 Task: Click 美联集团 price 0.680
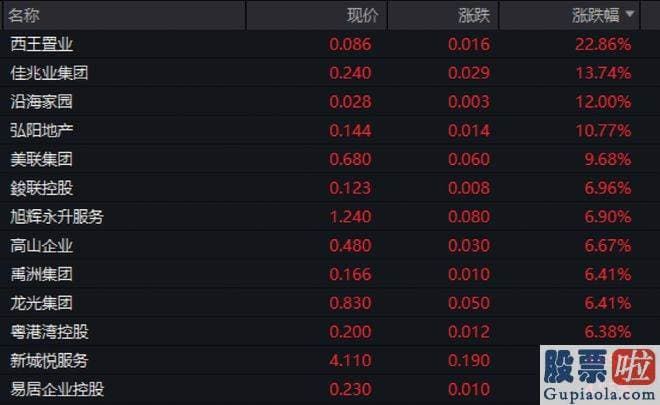point(350,159)
